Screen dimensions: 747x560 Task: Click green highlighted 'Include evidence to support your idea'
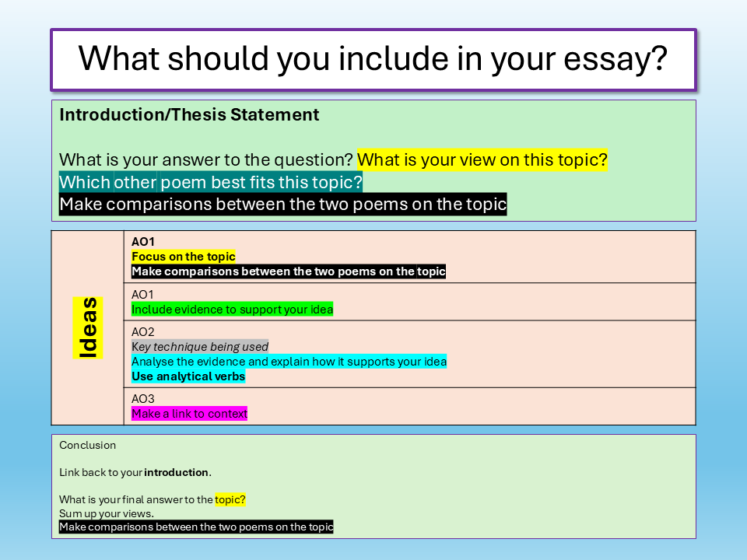point(232,310)
